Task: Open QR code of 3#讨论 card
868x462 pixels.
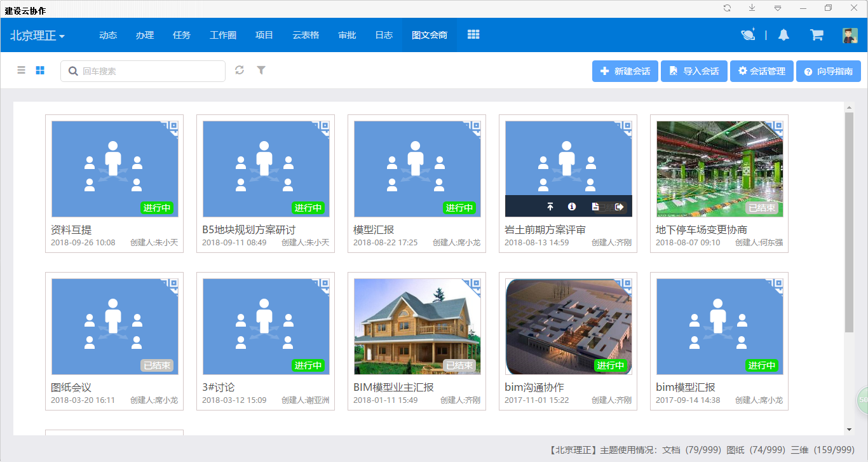Action: pos(323,285)
